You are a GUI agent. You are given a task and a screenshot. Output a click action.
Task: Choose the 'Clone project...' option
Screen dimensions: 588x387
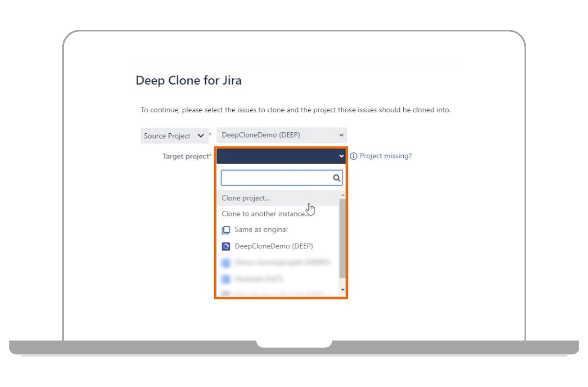(245, 198)
